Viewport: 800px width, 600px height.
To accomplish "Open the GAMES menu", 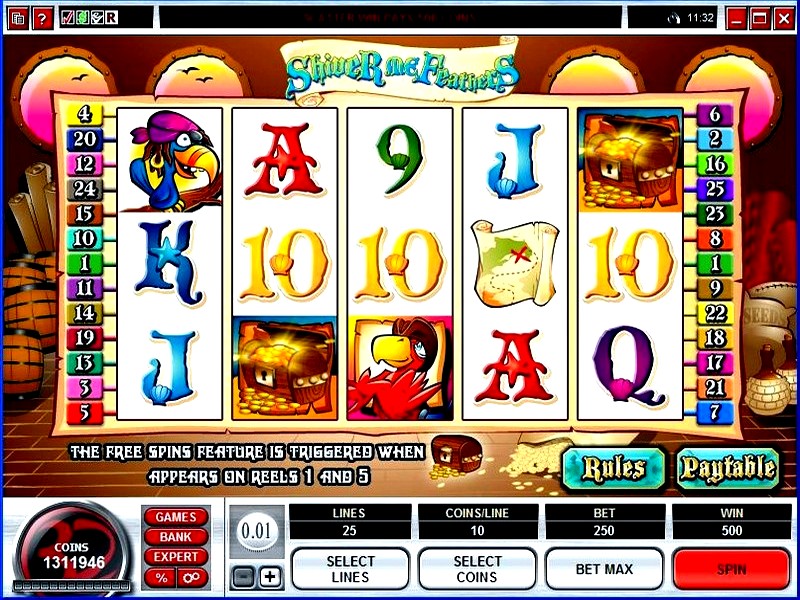I will pos(176,516).
